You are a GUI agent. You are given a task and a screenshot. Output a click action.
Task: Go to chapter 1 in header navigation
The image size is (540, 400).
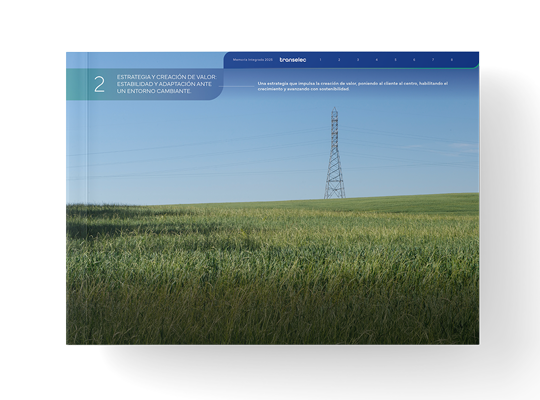point(320,60)
